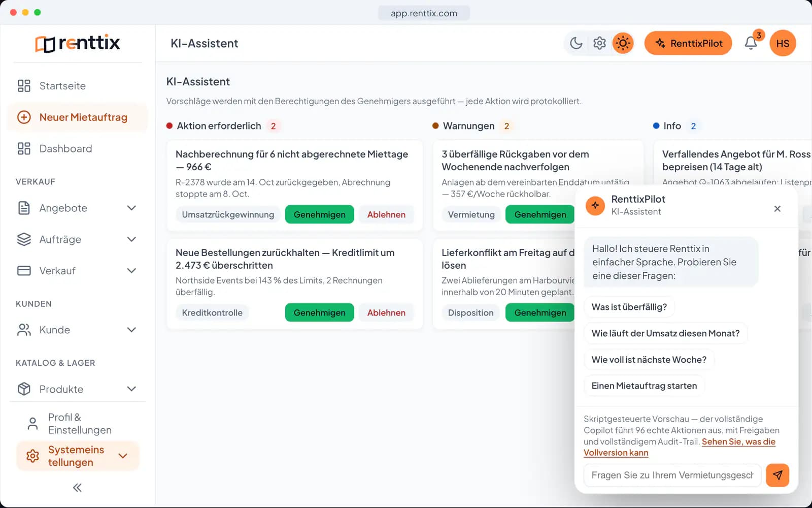Click the Umsatzrückgewinnung tag
Viewport: 812px width, 508px height.
pyautogui.click(x=228, y=214)
